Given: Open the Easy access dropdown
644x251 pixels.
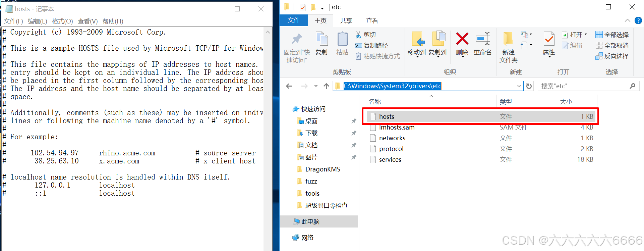Looking at the screenshot, I should pos(526,45).
